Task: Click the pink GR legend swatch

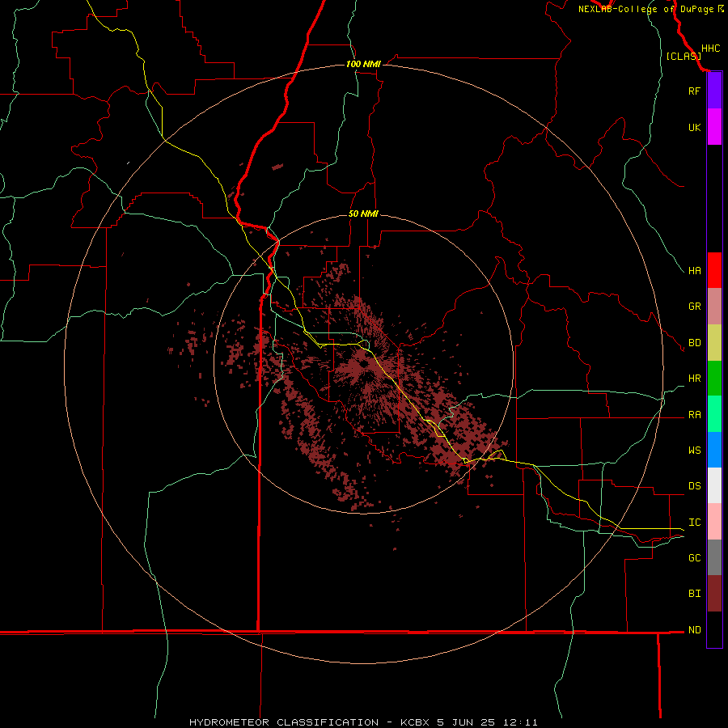Action: [x=714, y=307]
